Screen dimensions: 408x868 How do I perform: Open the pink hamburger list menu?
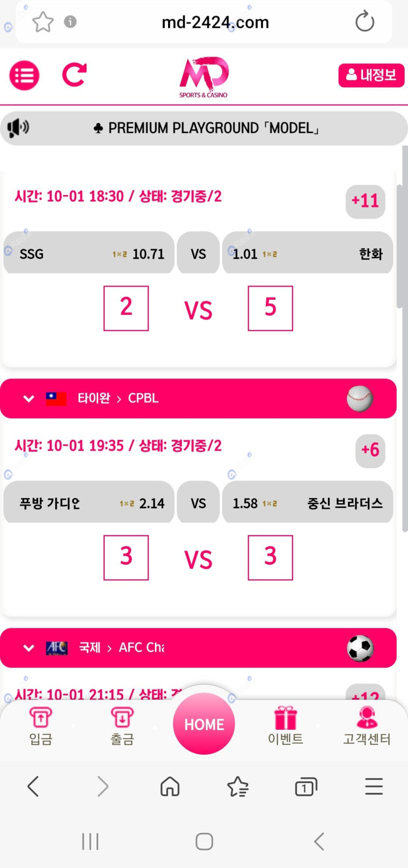coord(24,75)
